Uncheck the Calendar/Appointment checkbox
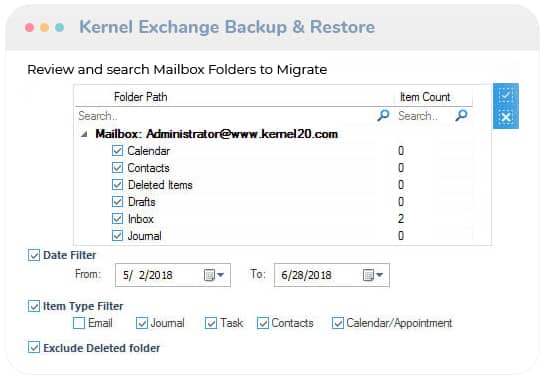 338,323
